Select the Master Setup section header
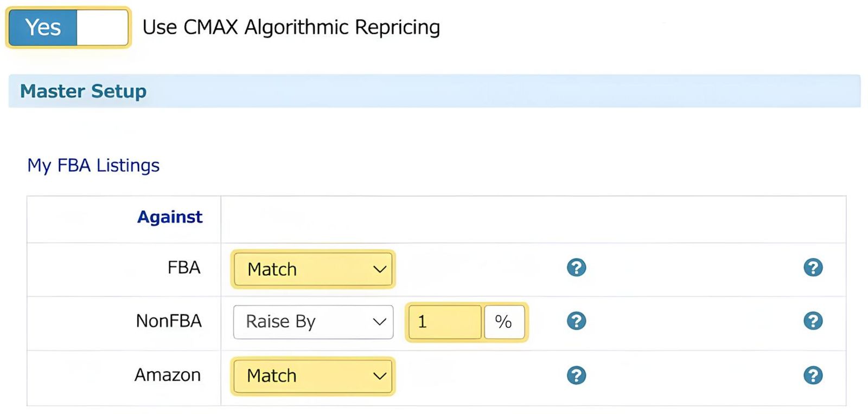868x414 pixels. [x=83, y=91]
